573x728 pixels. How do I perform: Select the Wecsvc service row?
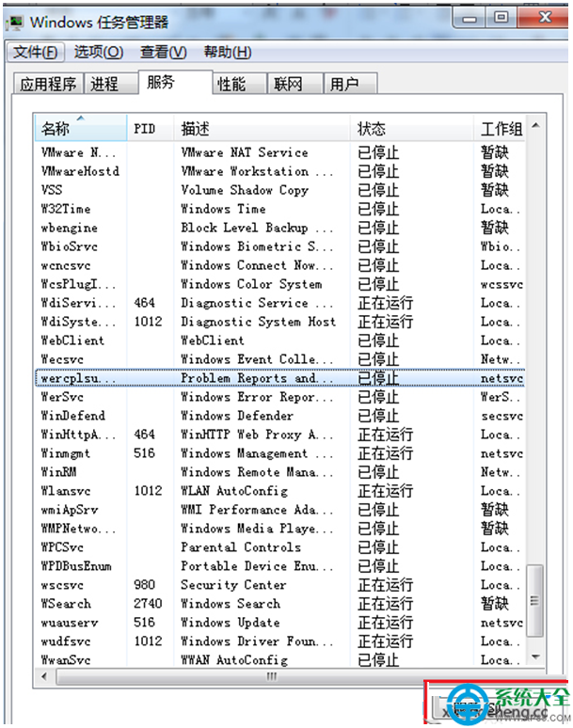point(280,359)
